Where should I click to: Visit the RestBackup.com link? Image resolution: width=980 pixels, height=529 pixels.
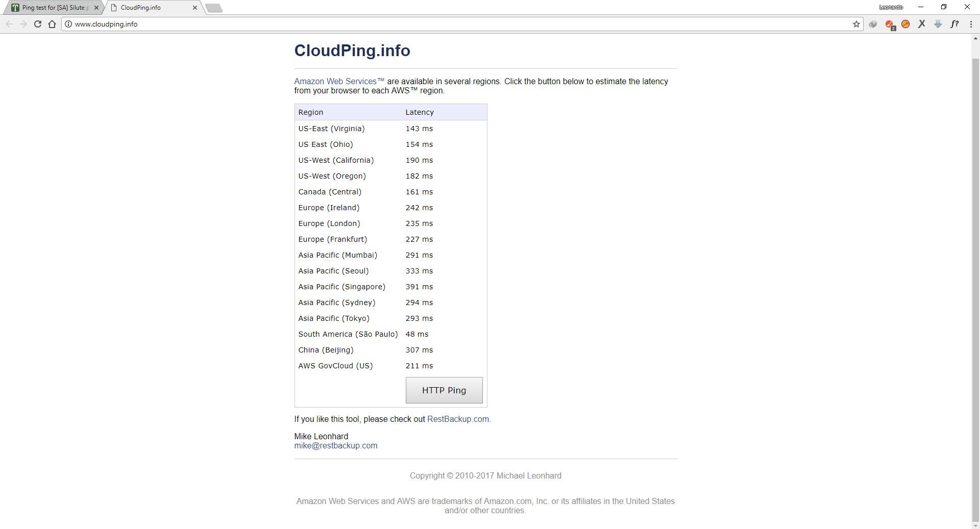458,419
